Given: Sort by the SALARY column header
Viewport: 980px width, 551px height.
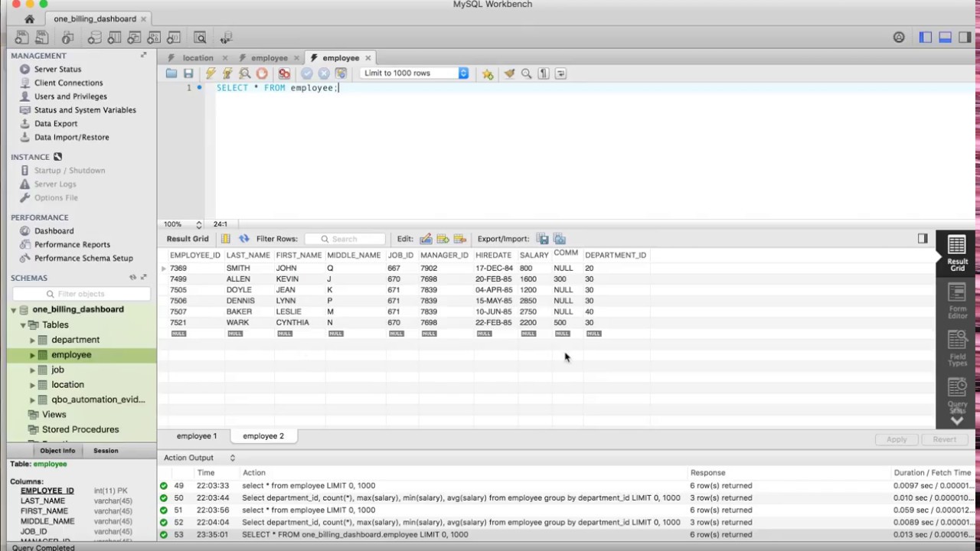Looking at the screenshot, I should click(x=534, y=255).
